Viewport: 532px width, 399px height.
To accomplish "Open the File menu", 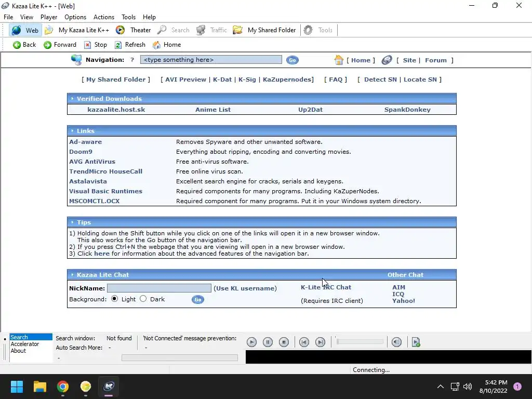I will pos(8,17).
